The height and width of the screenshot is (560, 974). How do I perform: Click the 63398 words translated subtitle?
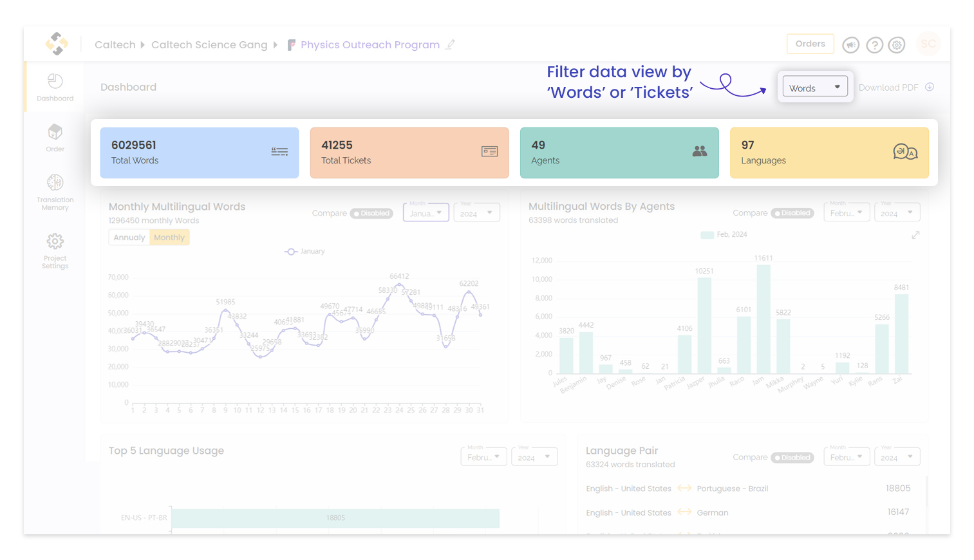pos(573,220)
